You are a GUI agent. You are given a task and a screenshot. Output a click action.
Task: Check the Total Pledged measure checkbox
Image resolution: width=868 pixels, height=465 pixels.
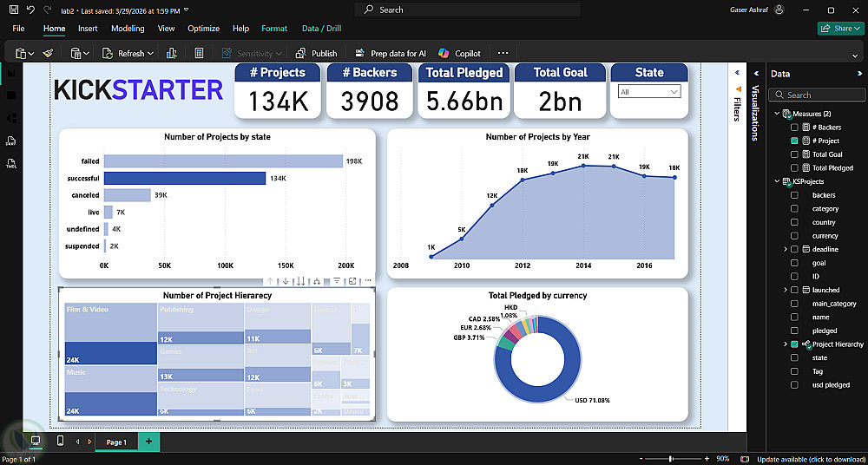click(794, 167)
